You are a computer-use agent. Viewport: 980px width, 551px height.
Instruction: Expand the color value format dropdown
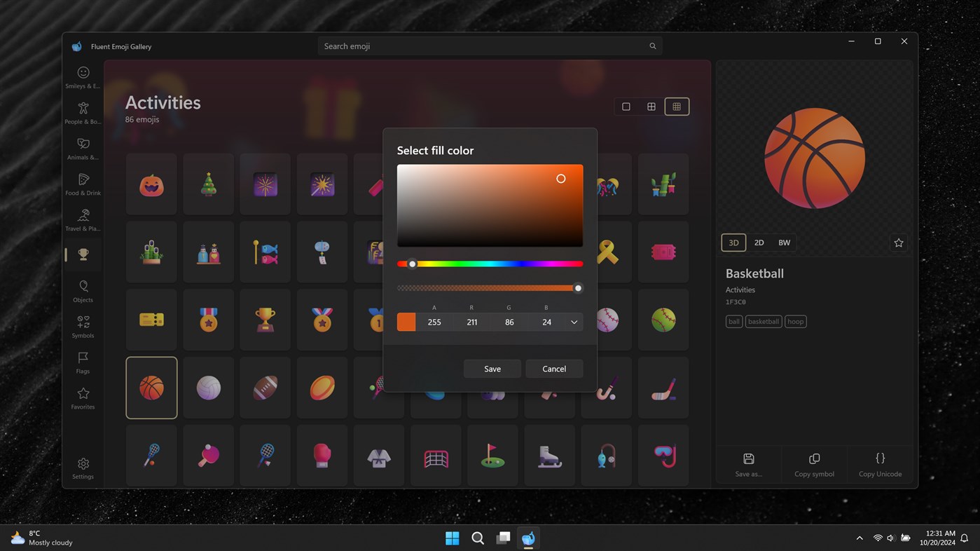click(574, 322)
